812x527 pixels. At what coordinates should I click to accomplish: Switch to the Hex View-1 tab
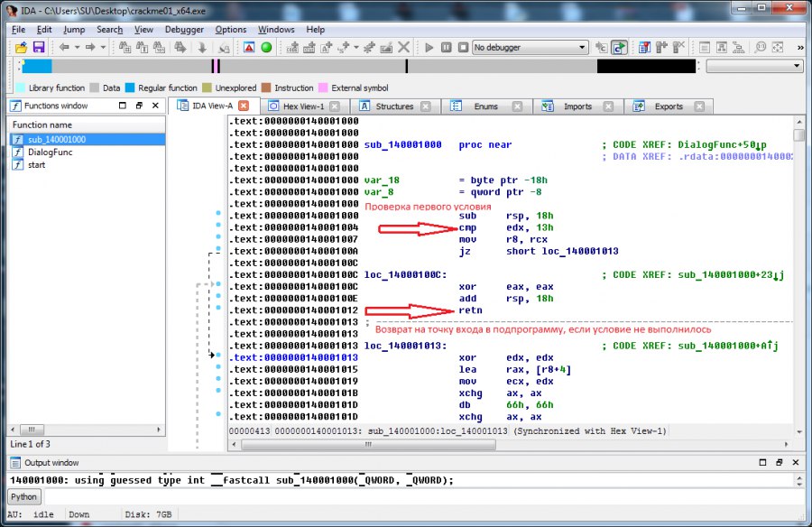click(303, 106)
